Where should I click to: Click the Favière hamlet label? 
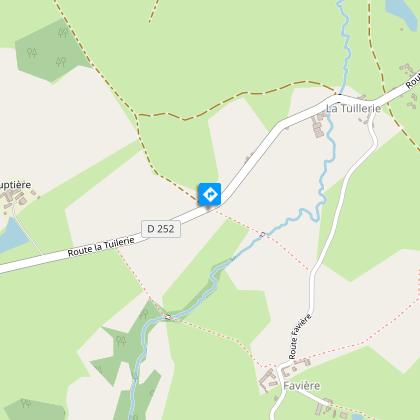tap(302, 386)
